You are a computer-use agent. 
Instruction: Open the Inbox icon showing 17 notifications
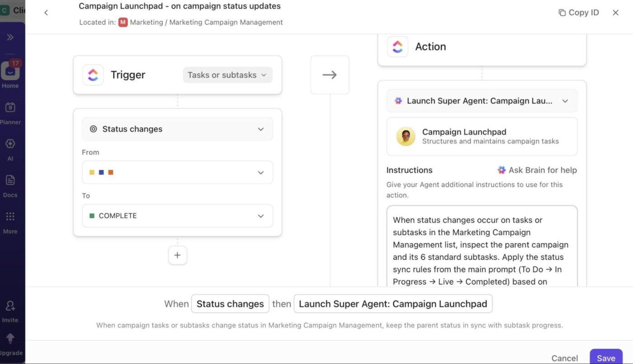click(9, 70)
